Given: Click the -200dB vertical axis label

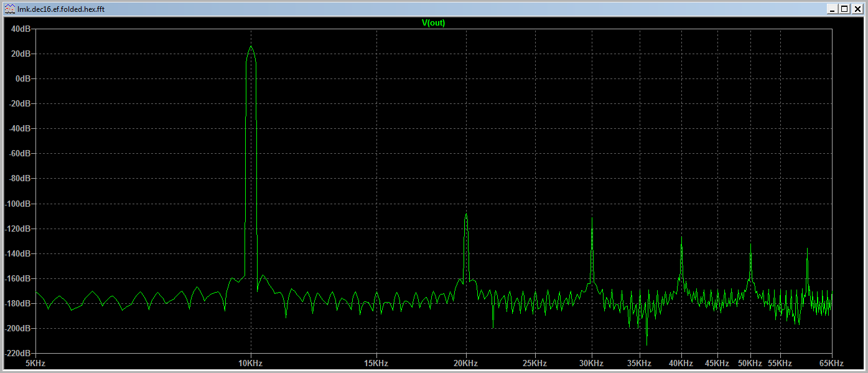Looking at the screenshot, I should point(18,328).
